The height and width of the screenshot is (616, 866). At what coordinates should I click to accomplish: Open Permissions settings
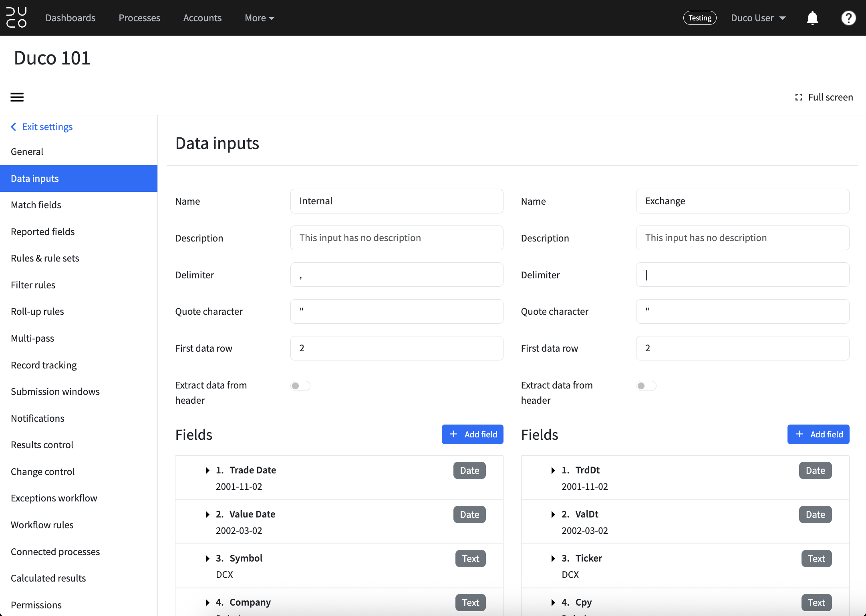point(79,605)
